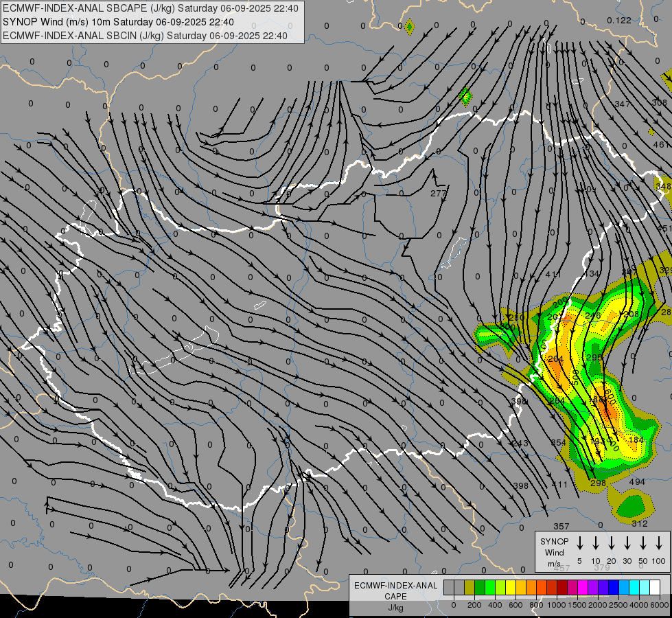Click the map value 264
The height and width of the screenshot is (618, 672).
tap(557, 400)
